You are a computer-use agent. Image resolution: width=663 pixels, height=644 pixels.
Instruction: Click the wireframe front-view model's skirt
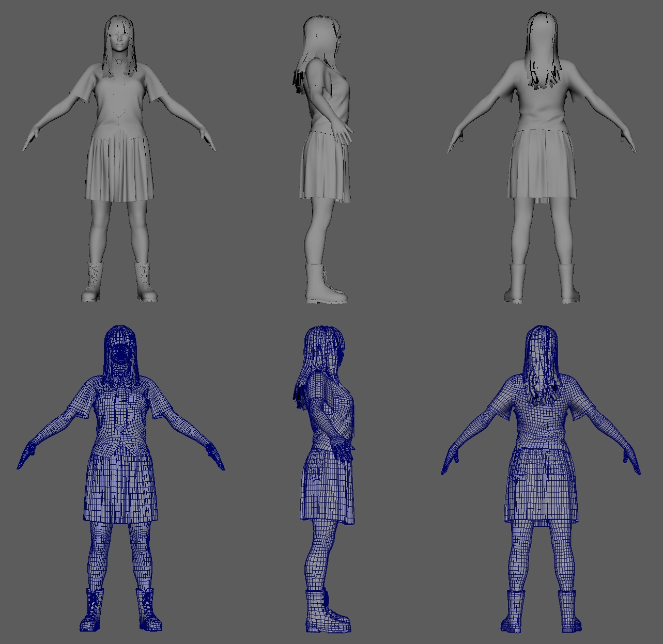121,485
